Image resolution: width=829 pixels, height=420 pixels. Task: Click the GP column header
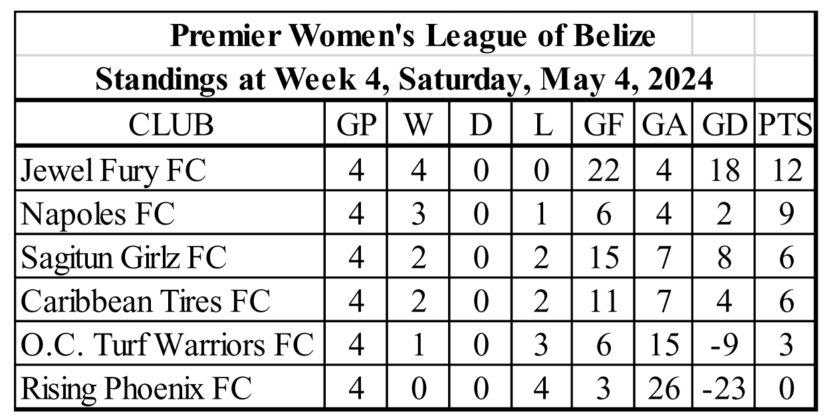pos(356,125)
